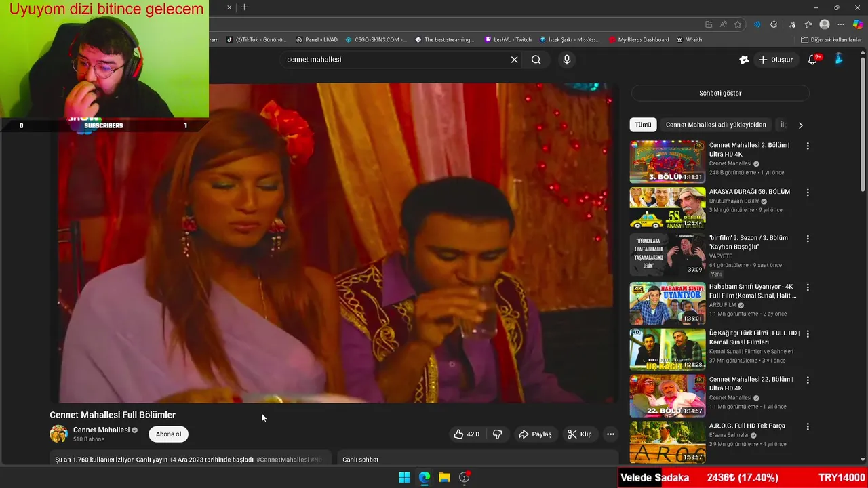The height and width of the screenshot is (488, 868).
Task: Open File Explorer on the taskbar
Action: pyautogui.click(x=444, y=477)
